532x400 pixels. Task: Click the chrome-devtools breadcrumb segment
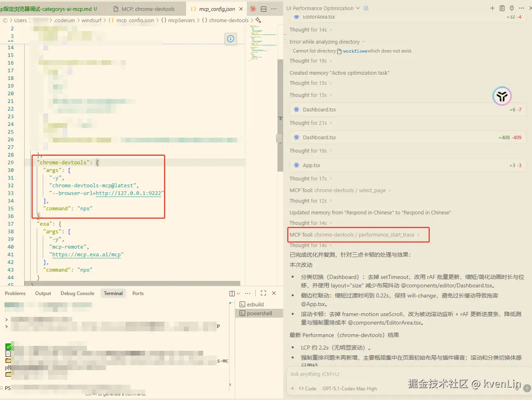(229, 20)
